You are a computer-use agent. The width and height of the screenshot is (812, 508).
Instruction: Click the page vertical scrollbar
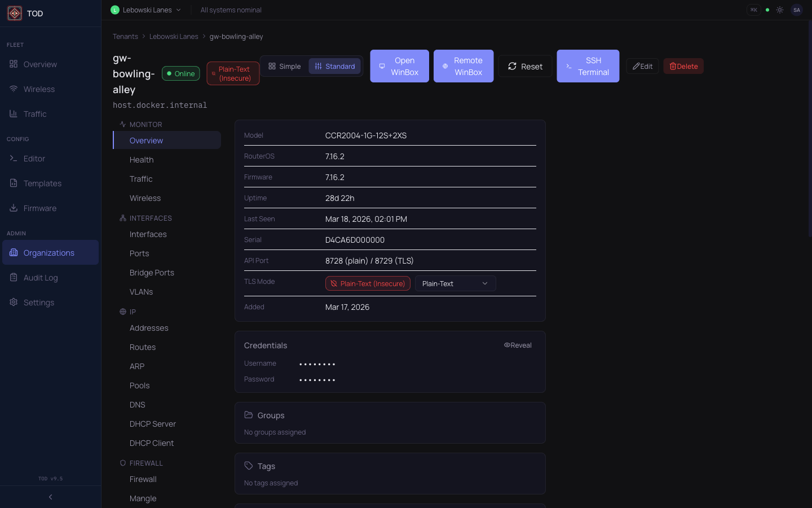[x=809, y=130]
